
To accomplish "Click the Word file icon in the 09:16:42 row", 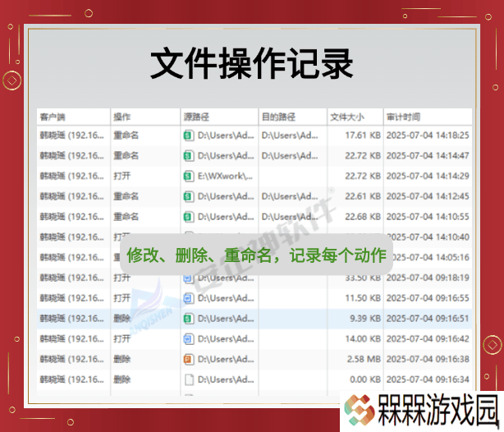I will tap(189, 338).
